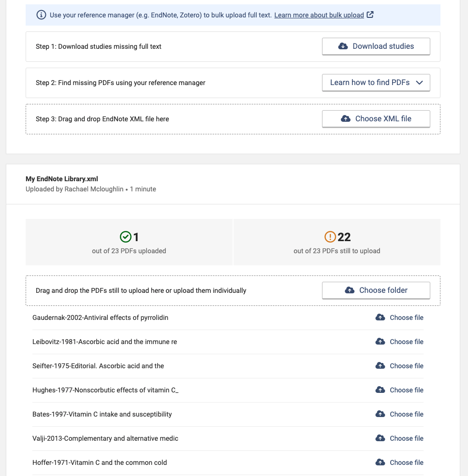The width and height of the screenshot is (468, 476).
Task: Click the 22 PDFs still to upload panel
Action: pyautogui.click(x=337, y=242)
